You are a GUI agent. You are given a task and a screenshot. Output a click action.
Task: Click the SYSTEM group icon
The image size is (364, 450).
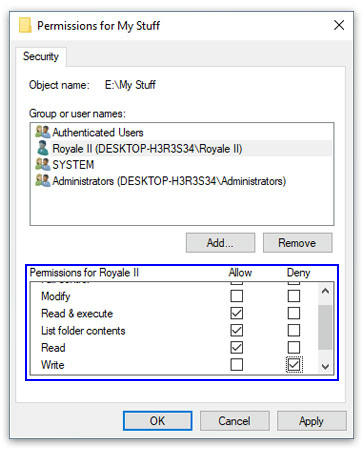tap(43, 164)
